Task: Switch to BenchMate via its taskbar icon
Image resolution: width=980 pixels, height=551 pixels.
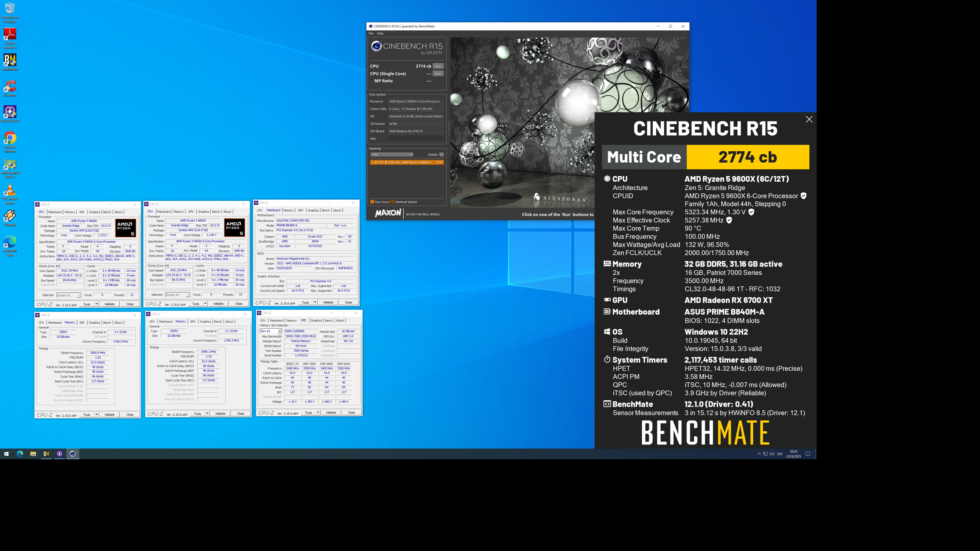Action: [46, 454]
